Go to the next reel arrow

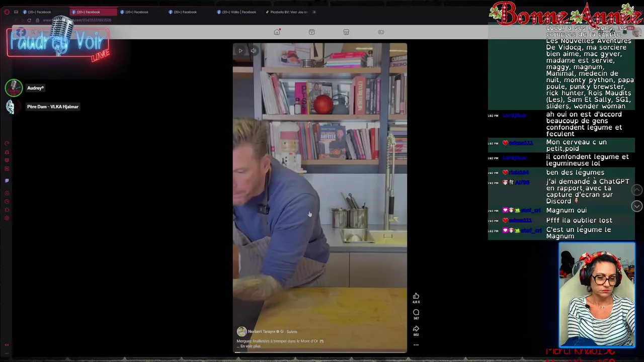637,206
